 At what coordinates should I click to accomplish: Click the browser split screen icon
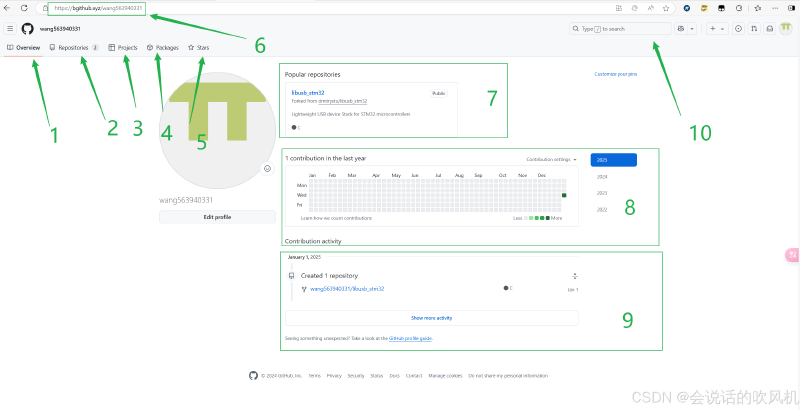pos(619,8)
